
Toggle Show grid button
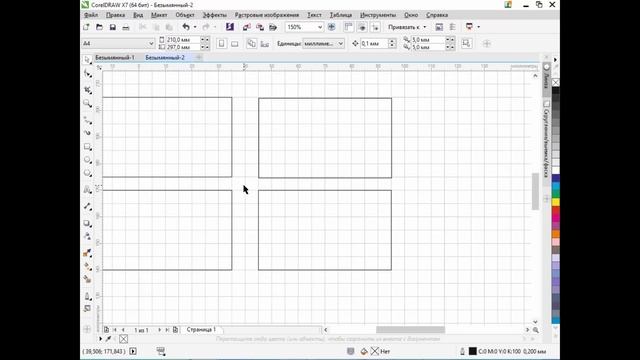tap(362, 27)
